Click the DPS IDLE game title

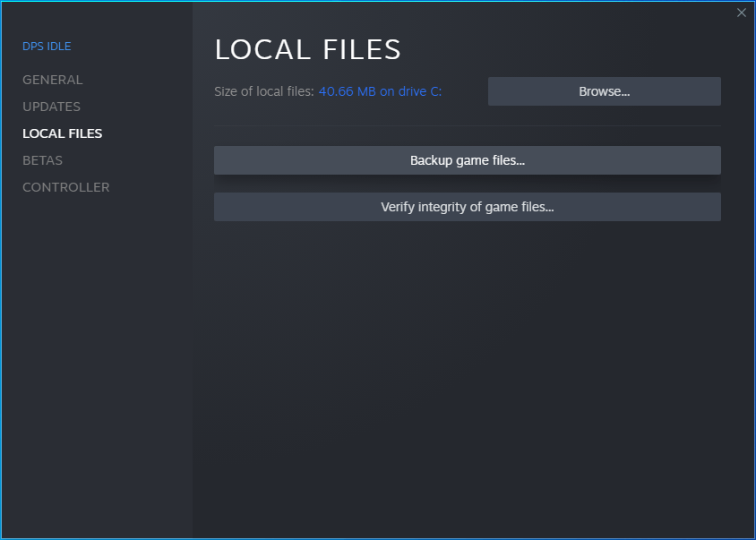(x=47, y=47)
